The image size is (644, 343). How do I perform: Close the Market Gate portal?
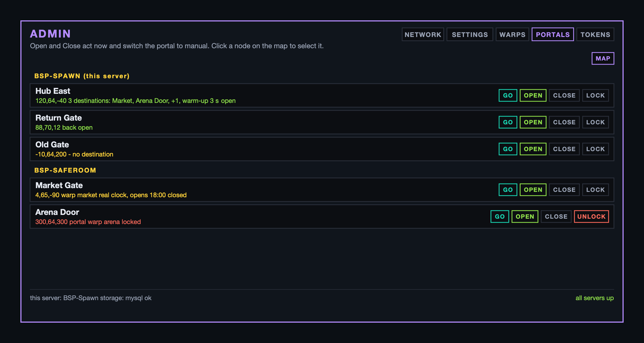click(564, 190)
